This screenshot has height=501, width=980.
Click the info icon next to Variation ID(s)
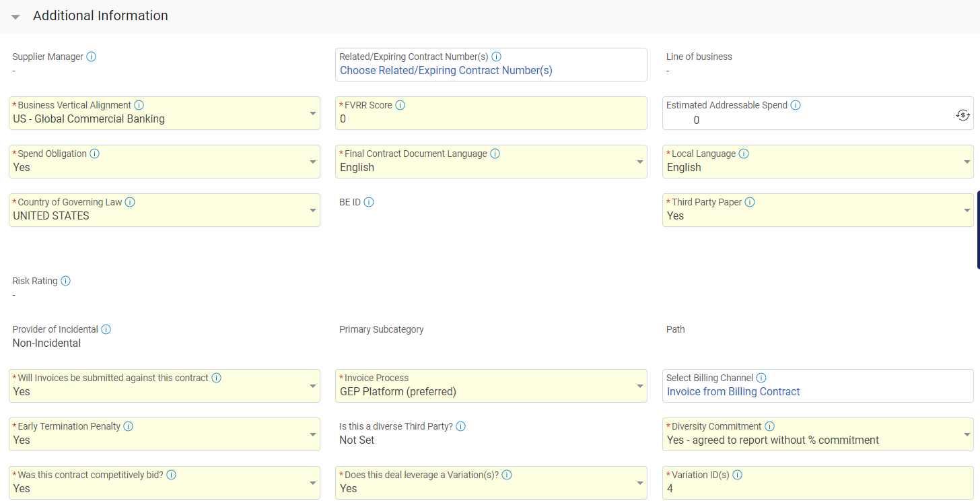(x=737, y=475)
